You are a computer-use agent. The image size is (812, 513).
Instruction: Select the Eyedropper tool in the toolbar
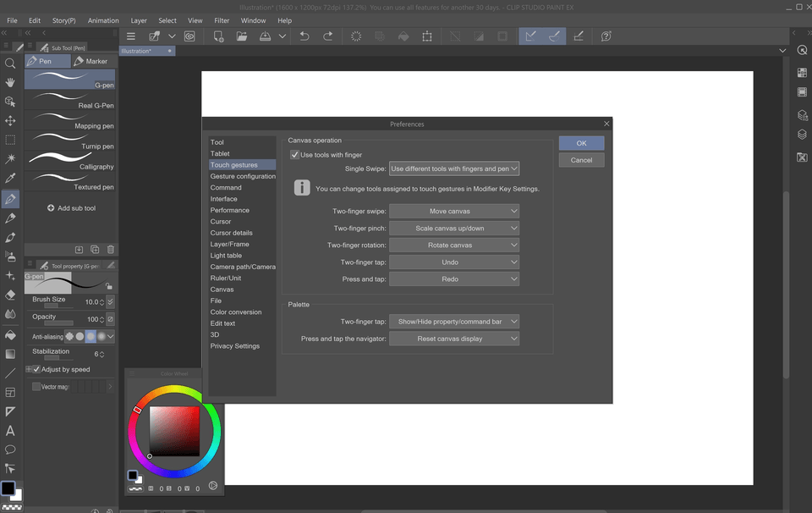[10, 179]
